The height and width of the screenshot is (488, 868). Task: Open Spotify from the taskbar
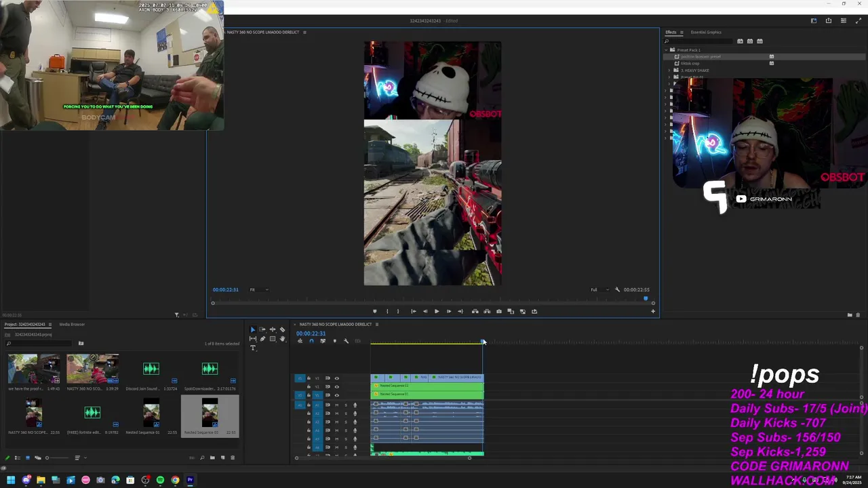pyautogui.click(x=160, y=480)
